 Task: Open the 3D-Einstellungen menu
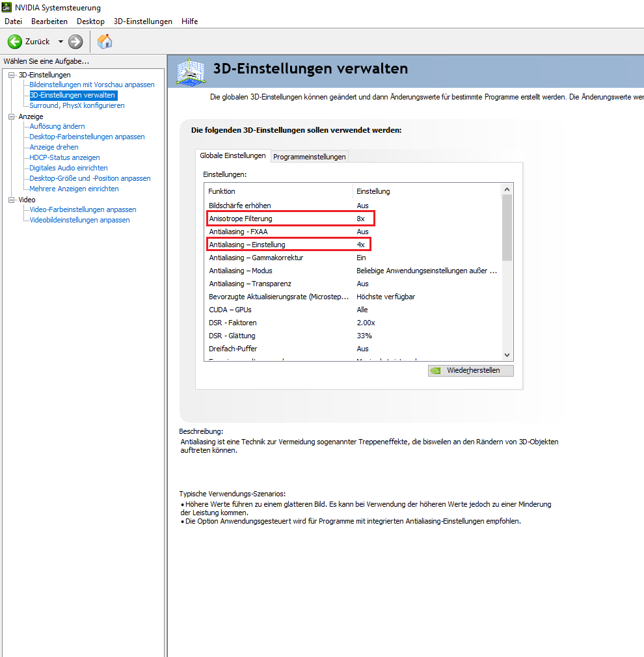(143, 21)
